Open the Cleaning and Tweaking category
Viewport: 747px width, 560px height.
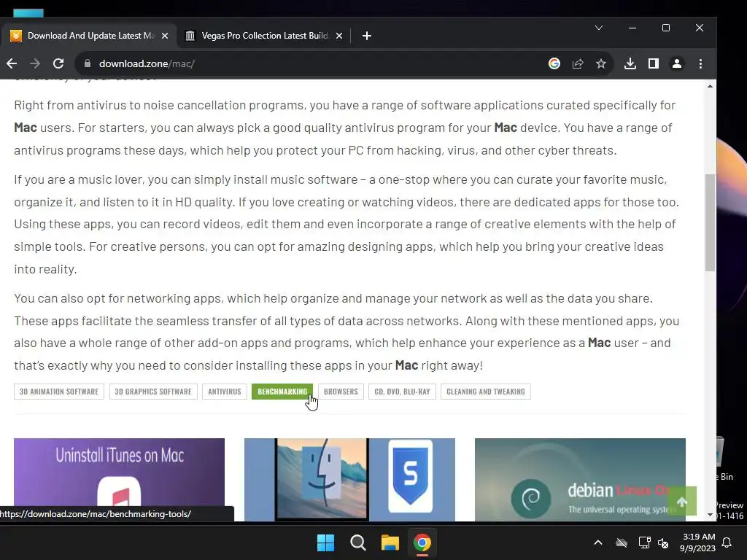[485, 392]
